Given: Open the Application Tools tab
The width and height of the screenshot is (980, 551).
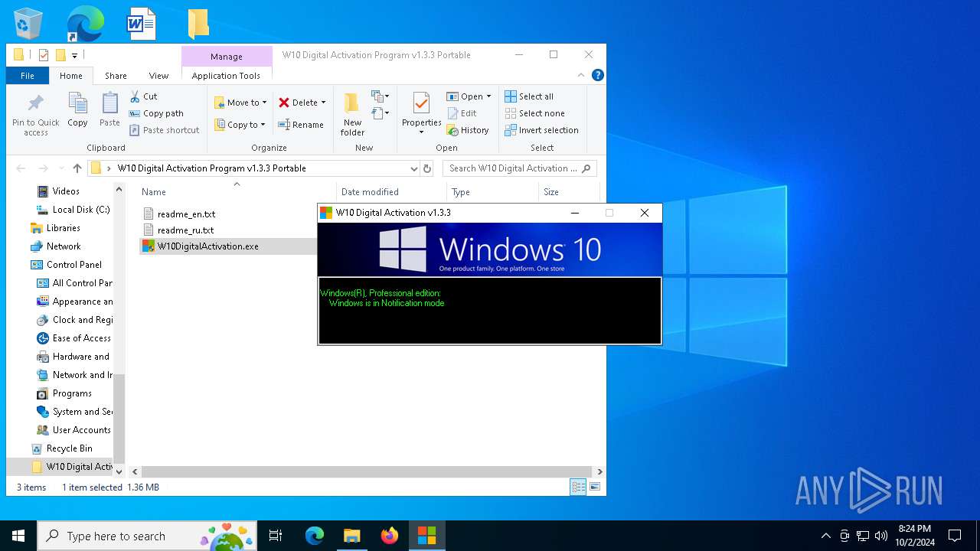Looking at the screenshot, I should 226,76.
